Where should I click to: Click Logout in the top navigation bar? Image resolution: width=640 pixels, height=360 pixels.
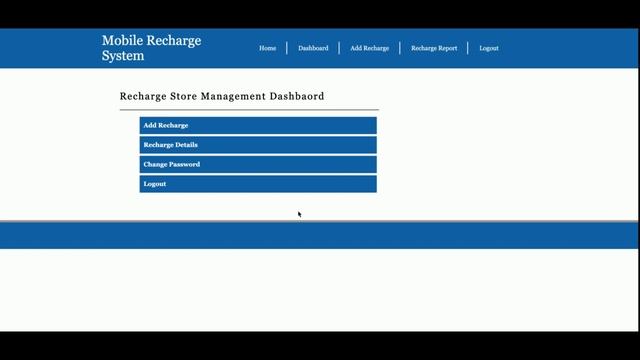[489, 48]
